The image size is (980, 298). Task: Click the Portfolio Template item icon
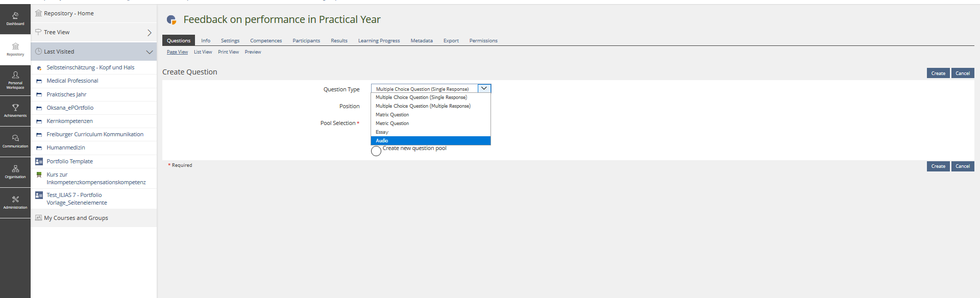coord(39,161)
